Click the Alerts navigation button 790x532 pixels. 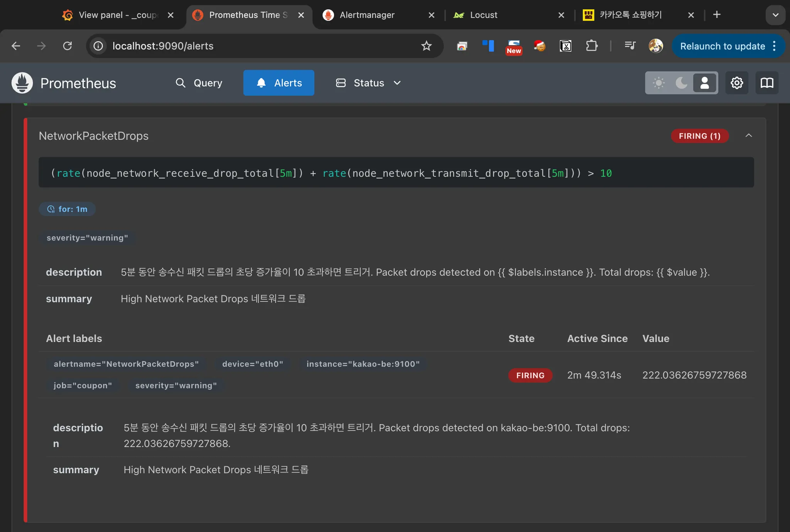tap(279, 83)
